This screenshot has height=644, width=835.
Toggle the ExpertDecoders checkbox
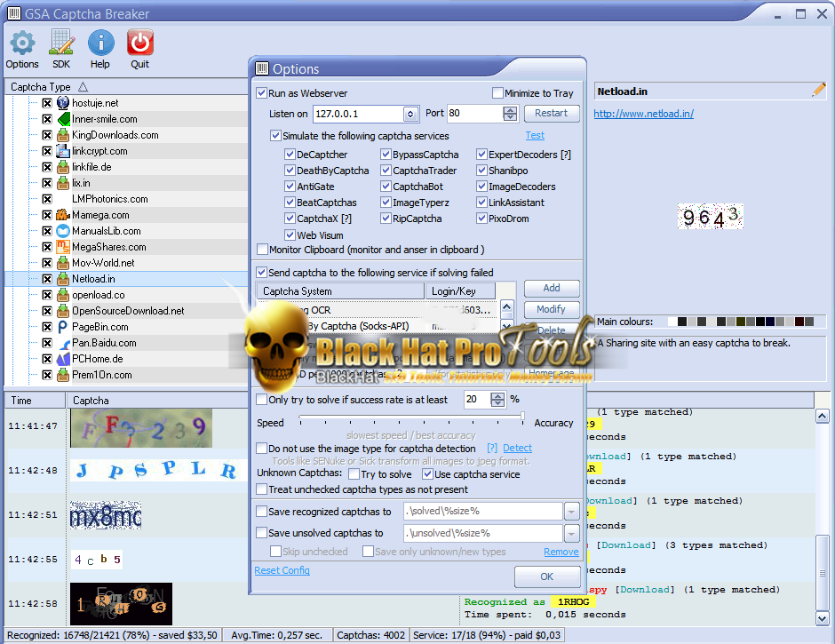481,155
